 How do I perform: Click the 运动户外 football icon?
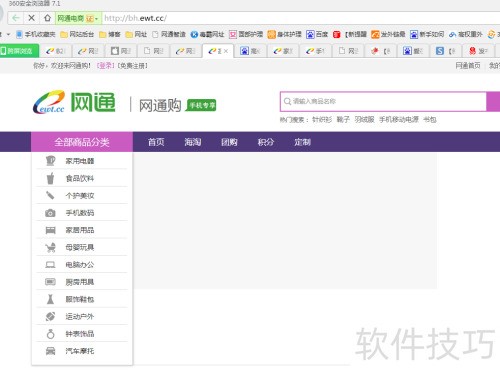(x=50, y=316)
